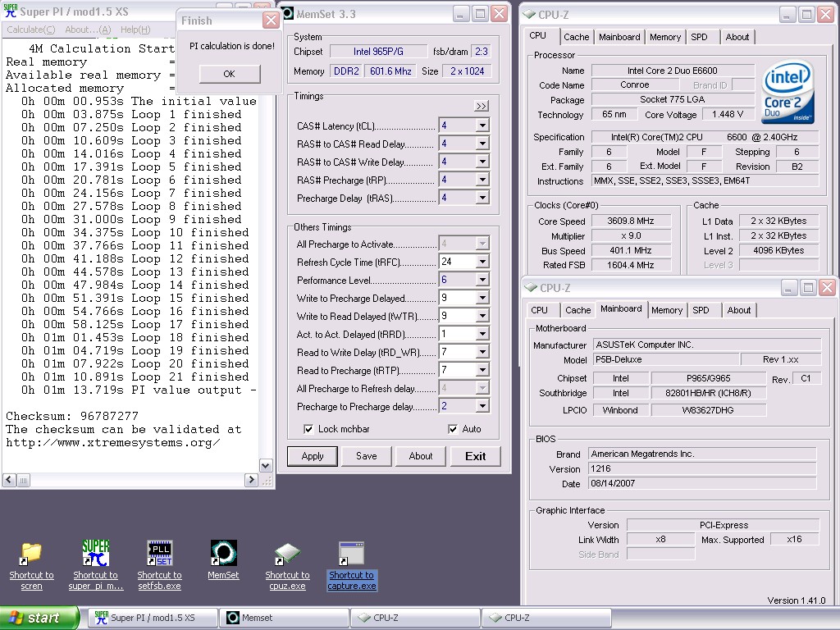Click OK in the Finish dialog
The width and height of the screenshot is (840, 630).
230,74
